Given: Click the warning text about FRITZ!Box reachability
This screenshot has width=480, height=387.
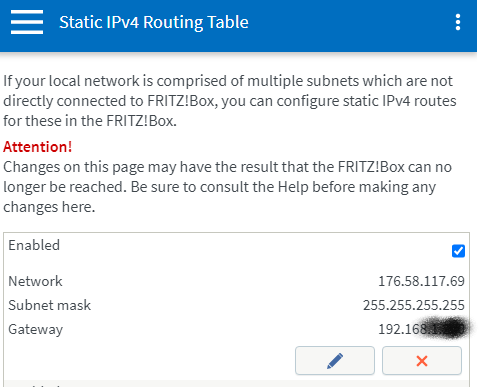Looking at the screenshot, I should tap(227, 187).
